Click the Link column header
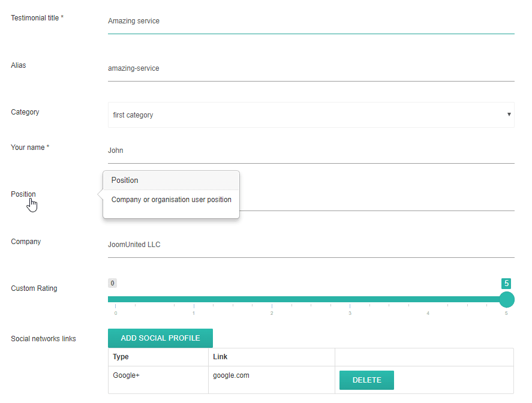The height and width of the screenshot is (403, 532). tap(220, 357)
